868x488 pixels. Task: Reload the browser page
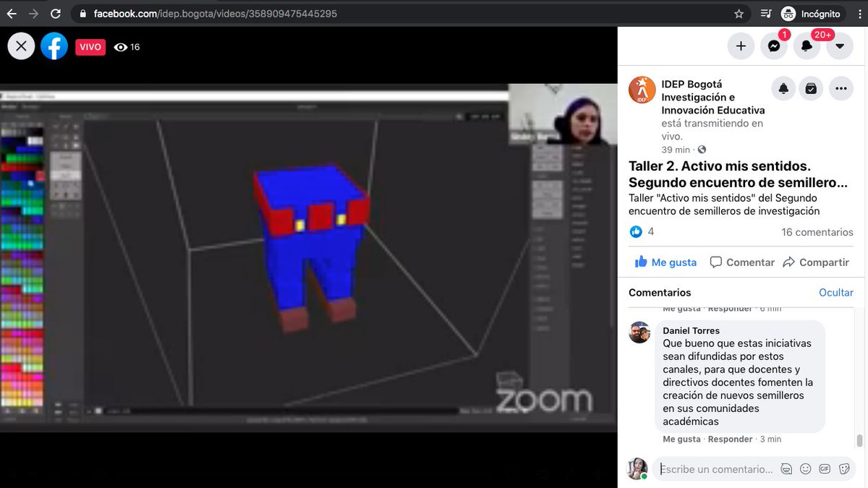tap(56, 14)
